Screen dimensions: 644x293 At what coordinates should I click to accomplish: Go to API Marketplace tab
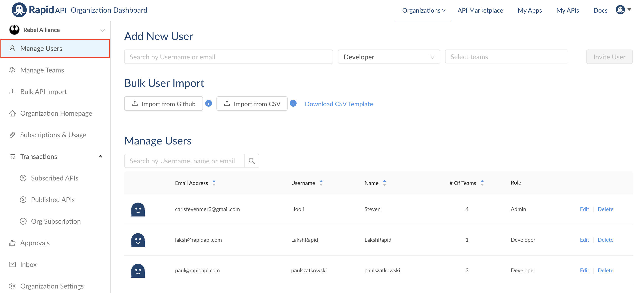point(480,10)
